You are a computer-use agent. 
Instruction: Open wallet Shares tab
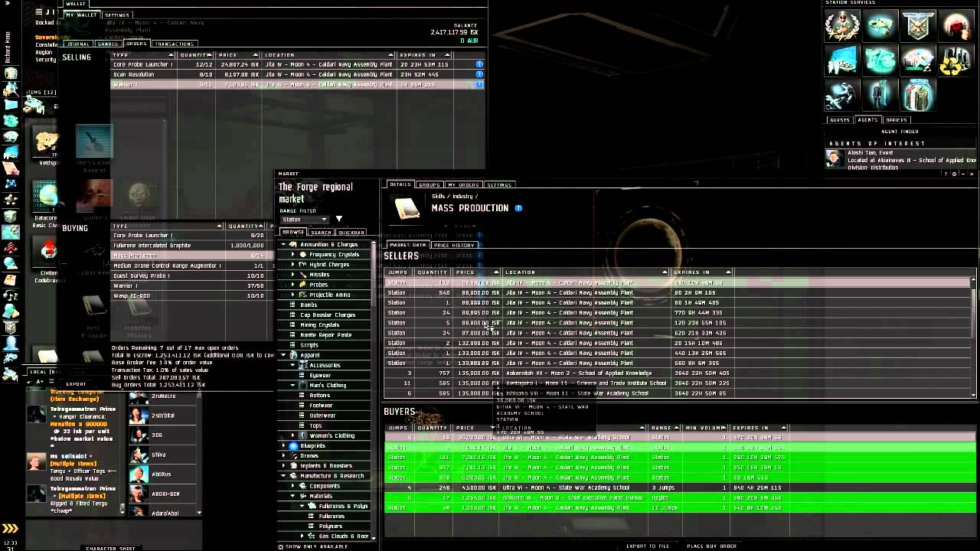[108, 44]
